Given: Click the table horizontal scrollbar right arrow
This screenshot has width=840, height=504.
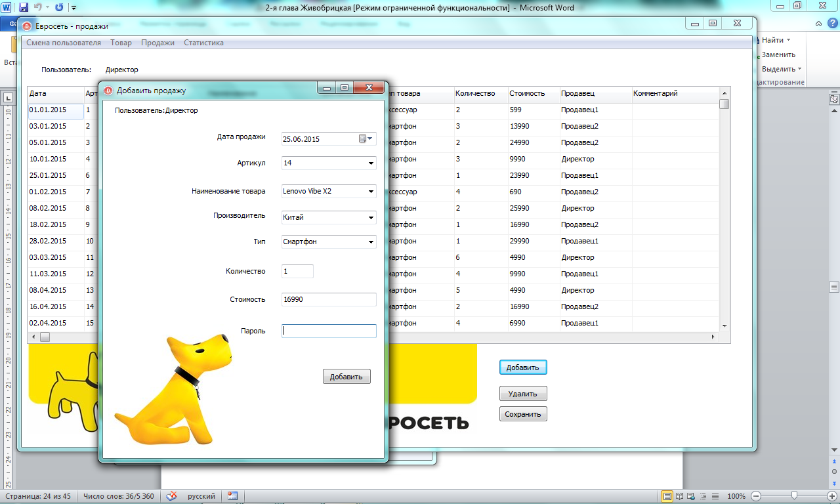Looking at the screenshot, I should (x=713, y=337).
